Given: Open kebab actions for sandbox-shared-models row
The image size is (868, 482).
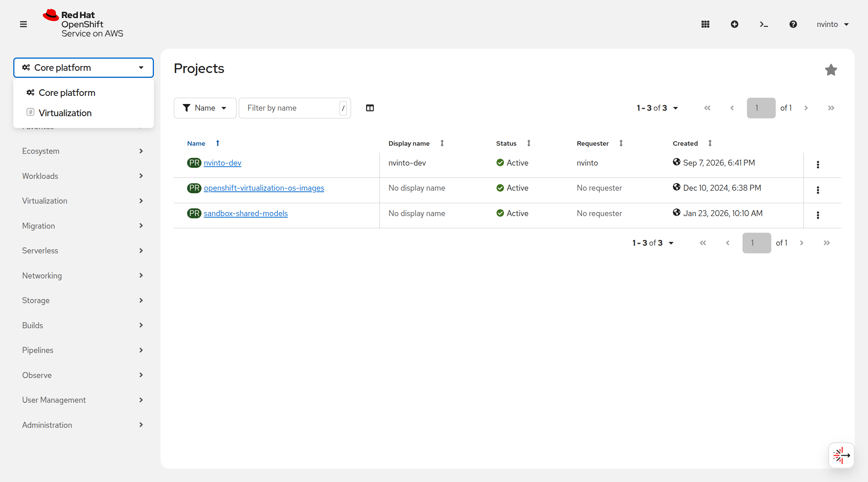Looking at the screenshot, I should pos(818,215).
